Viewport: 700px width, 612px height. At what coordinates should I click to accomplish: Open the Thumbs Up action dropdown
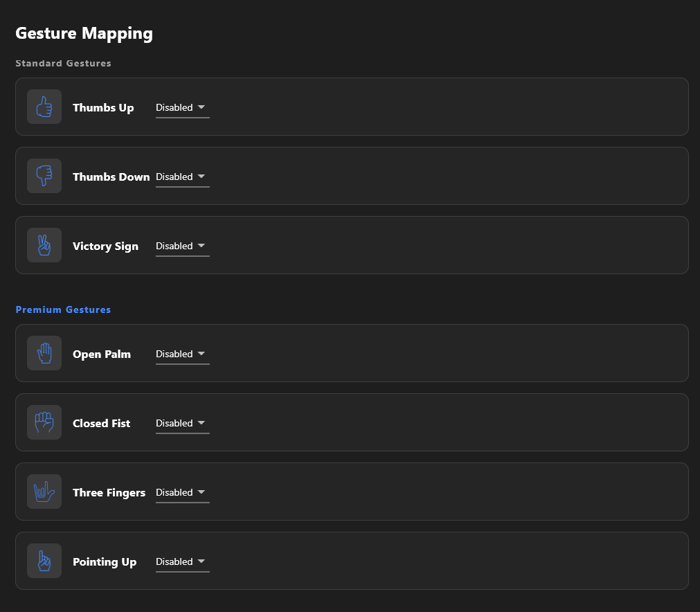point(183,108)
